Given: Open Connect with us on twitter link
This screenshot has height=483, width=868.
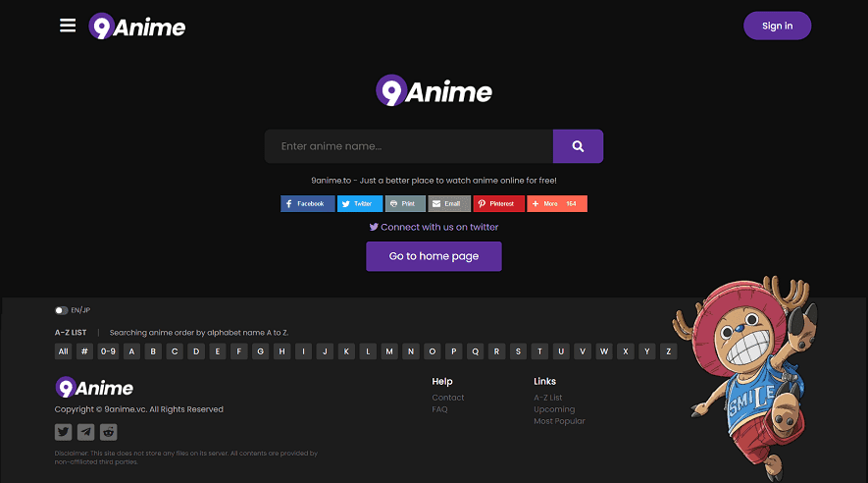Looking at the screenshot, I should click(x=434, y=227).
